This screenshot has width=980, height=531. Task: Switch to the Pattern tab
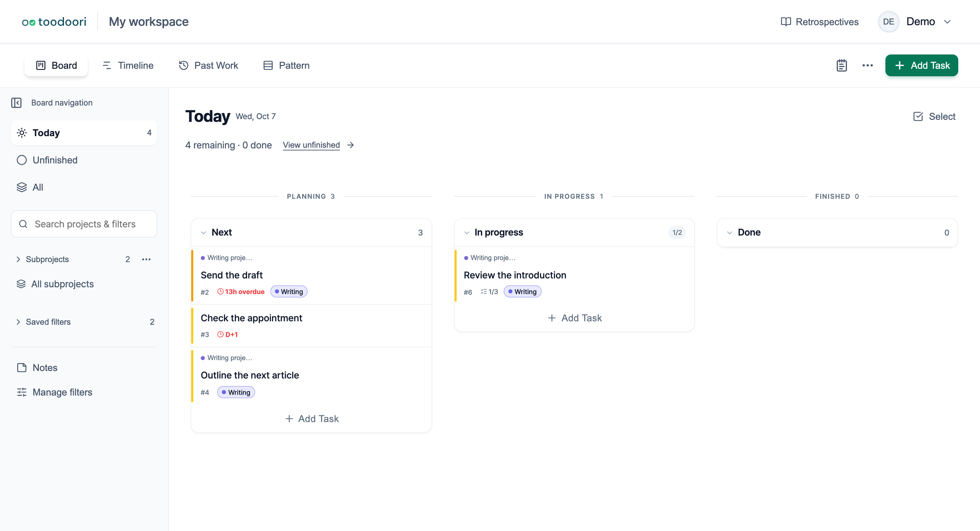(x=287, y=65)
